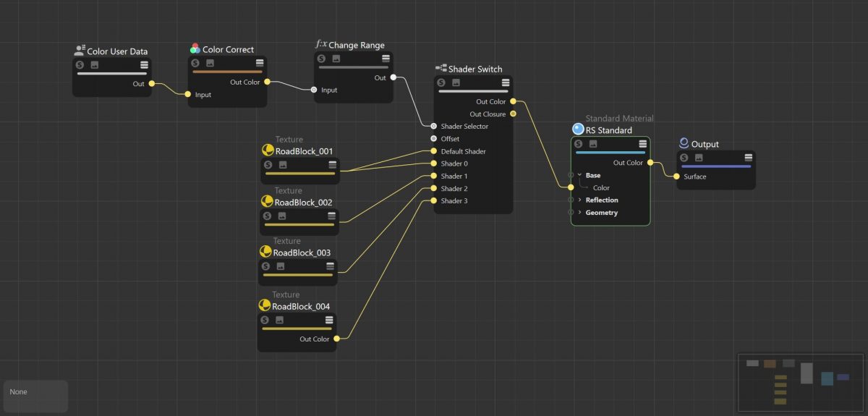Click the Offset port on Shader Switch

pyautogui.click(x=434, y=139)
